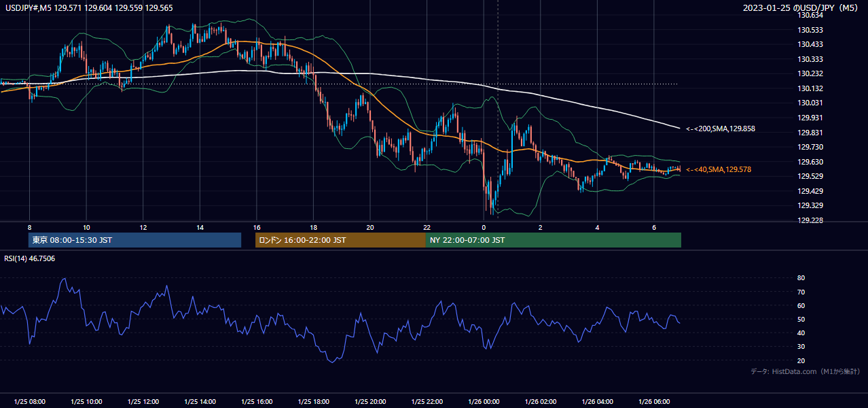Image resolution: width=868 pixels, height=408 pixels.
Task: Click the 200 SMA 129.858 label
Action: pyautogui.click(x=721, y=129)
